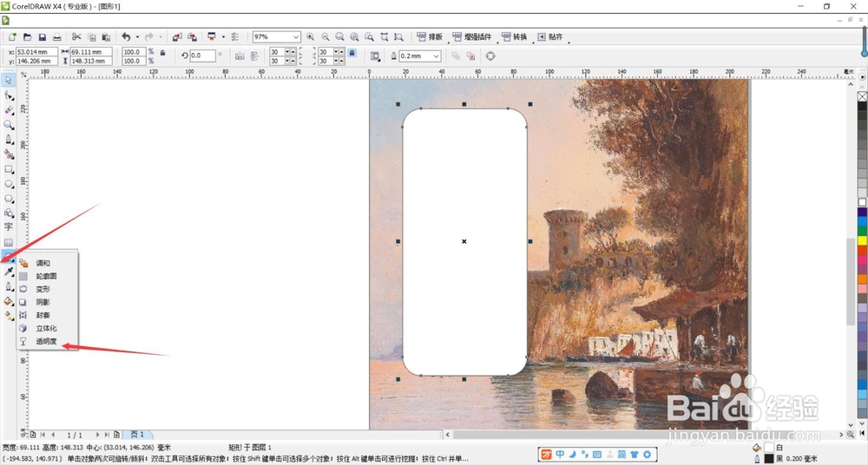Open the 贴齐 snap menu

pyautogui.click(x=549, y=37)
